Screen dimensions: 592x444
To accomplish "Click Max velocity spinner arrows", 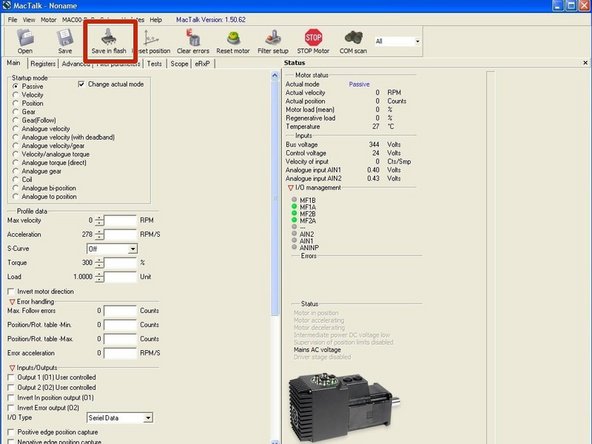I will [99, 220].
